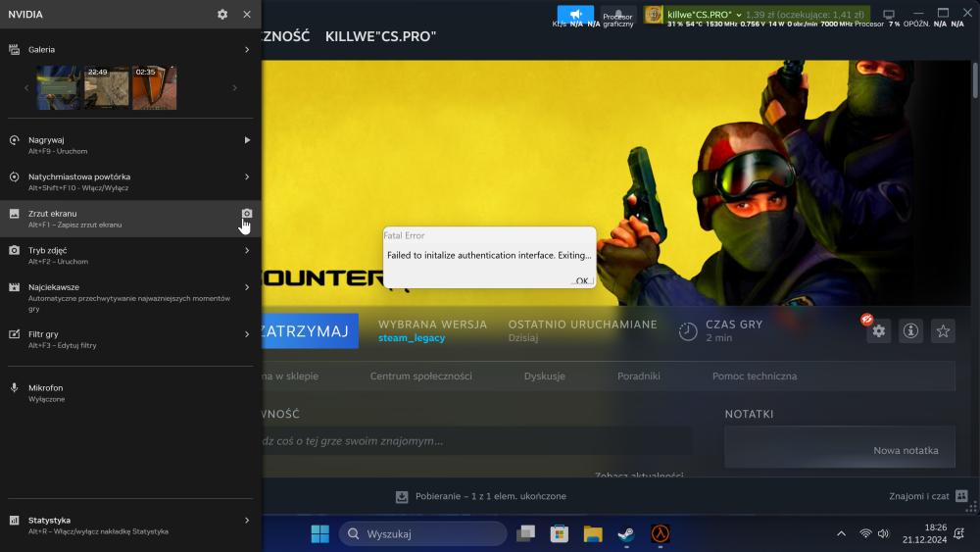Go to next gallery thumbnails arrow

click(235, 88)
